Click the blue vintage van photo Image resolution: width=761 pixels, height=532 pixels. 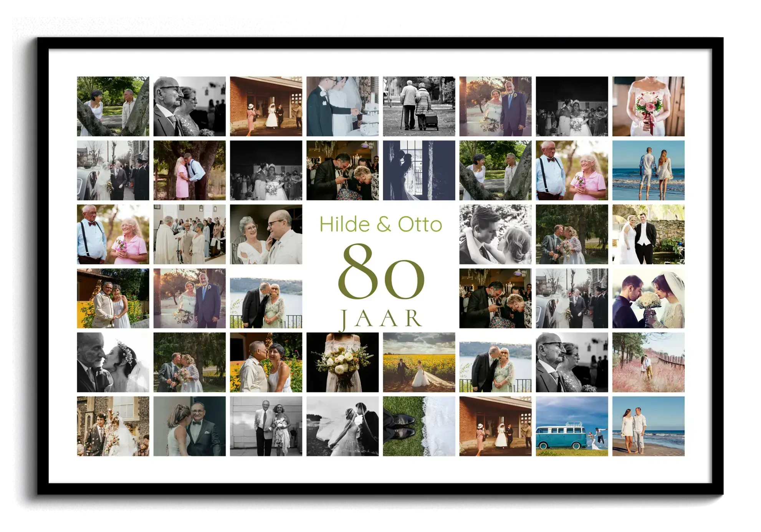point(572,426)
